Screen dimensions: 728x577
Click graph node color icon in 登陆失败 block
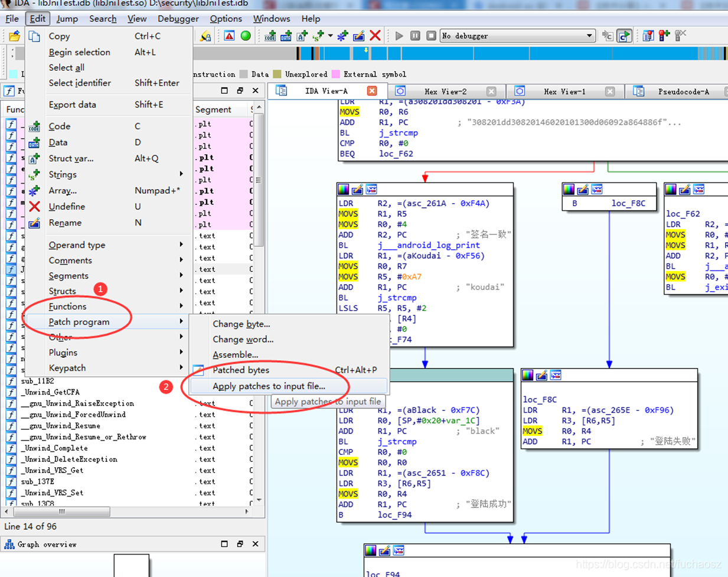pyautogui.click(x=528, y=375)
